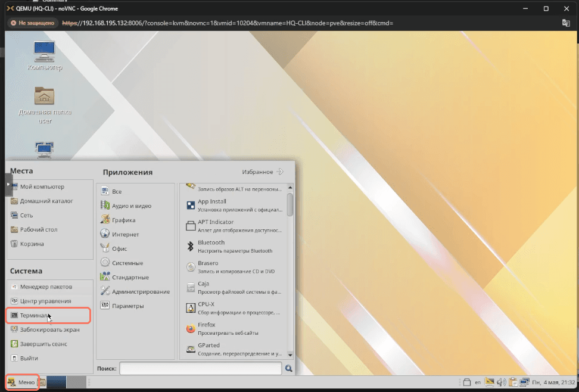The width and height of the screenshot is (579, 392).
Task: Select the Стандартные category
Action: click(x=136, y=278)
